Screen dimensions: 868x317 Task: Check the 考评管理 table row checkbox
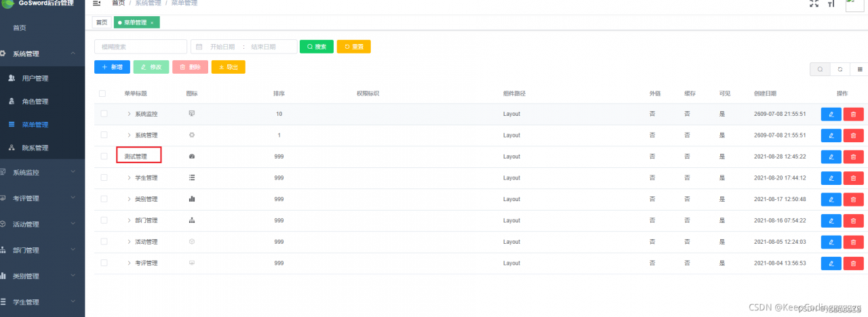pos(104,263)
